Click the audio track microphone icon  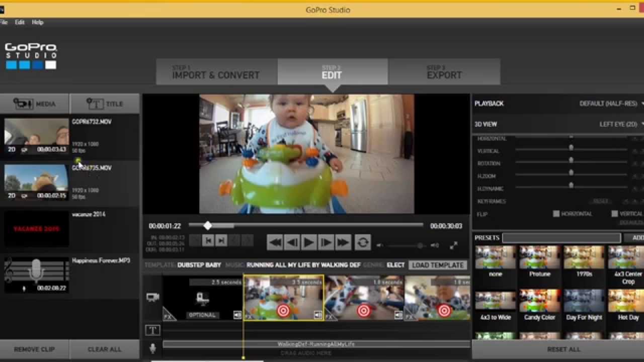[x=153, y=347]
